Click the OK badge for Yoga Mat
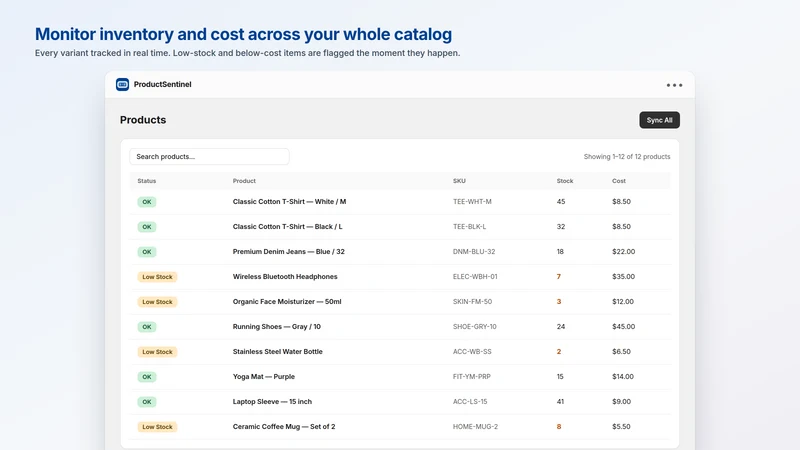The image size is (800, 450). tap(146, 377)
